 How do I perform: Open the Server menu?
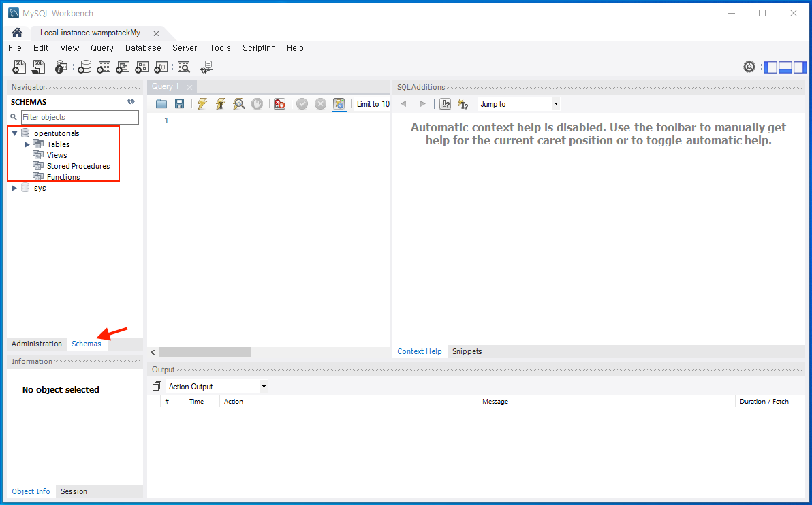185,48
